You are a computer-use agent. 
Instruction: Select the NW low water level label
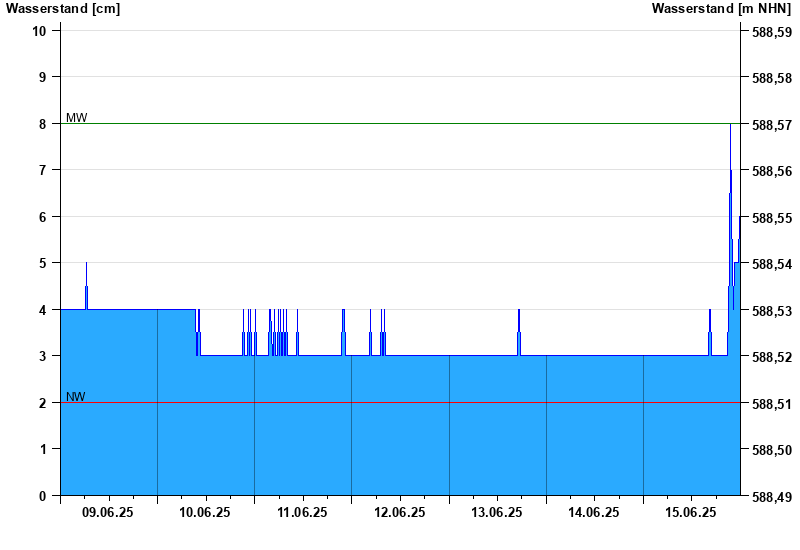point(75,397)
